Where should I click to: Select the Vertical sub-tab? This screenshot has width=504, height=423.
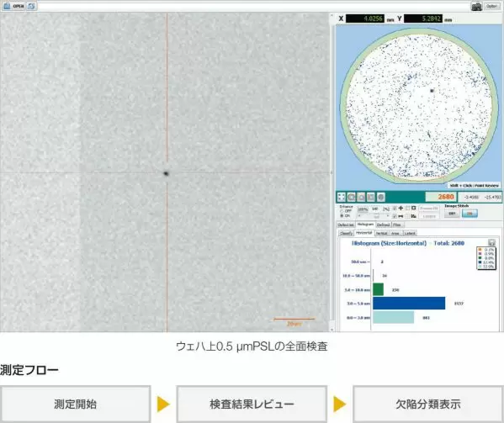381,233
